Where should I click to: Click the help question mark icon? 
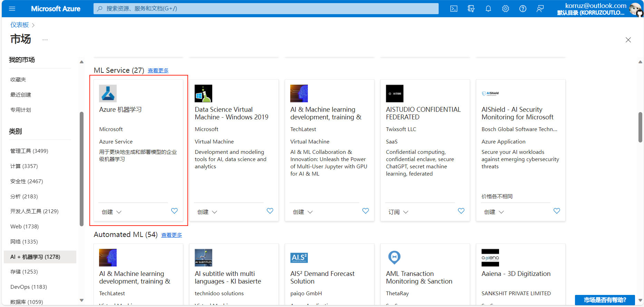click(523, 9)
